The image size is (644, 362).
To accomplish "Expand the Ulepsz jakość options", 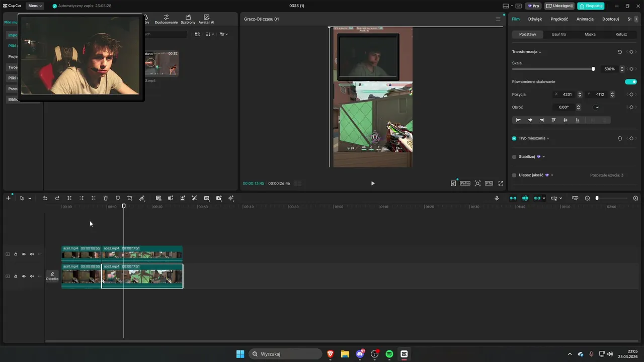I will (x=552, y=175).
